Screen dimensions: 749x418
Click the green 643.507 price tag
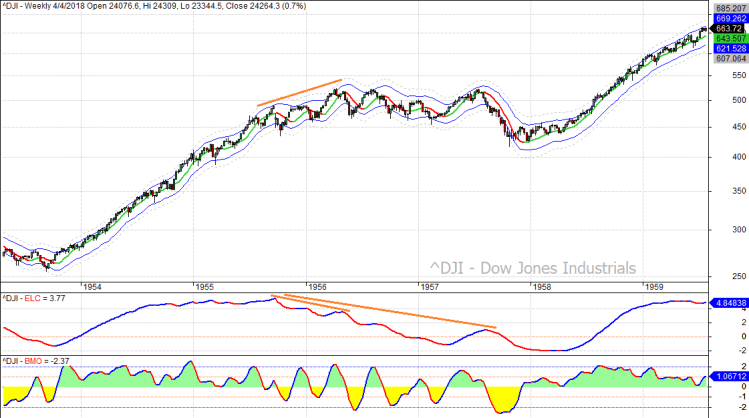point(726,38)
